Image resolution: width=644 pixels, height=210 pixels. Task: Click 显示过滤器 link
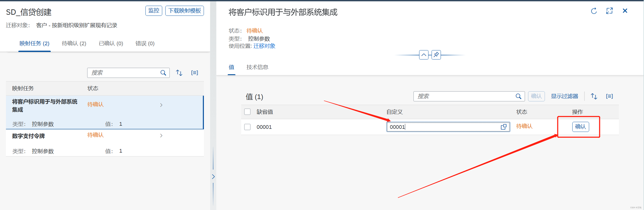[564, 96]
